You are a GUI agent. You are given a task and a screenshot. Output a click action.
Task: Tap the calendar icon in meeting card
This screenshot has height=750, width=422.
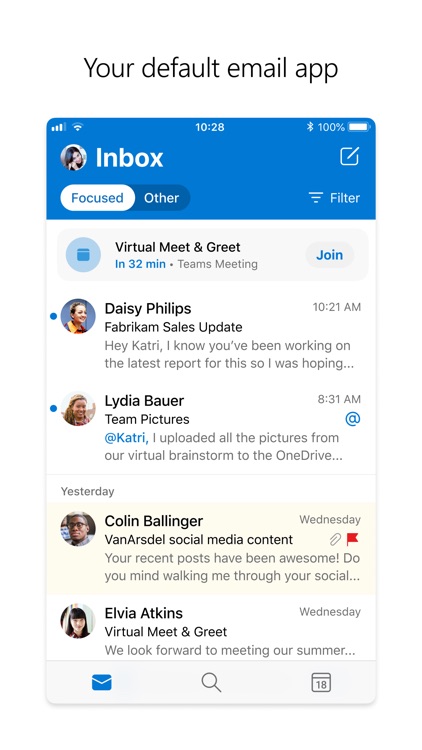[83, 255]
